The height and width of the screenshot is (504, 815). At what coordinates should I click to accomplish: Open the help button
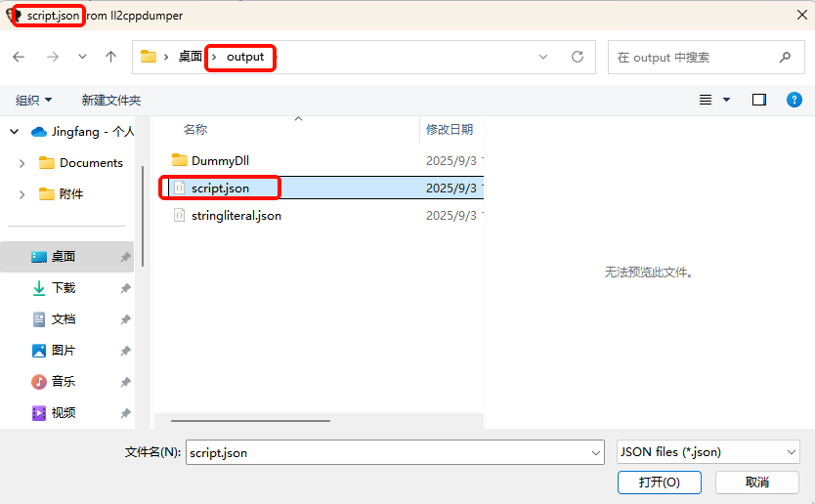click(x=794, y=100)
